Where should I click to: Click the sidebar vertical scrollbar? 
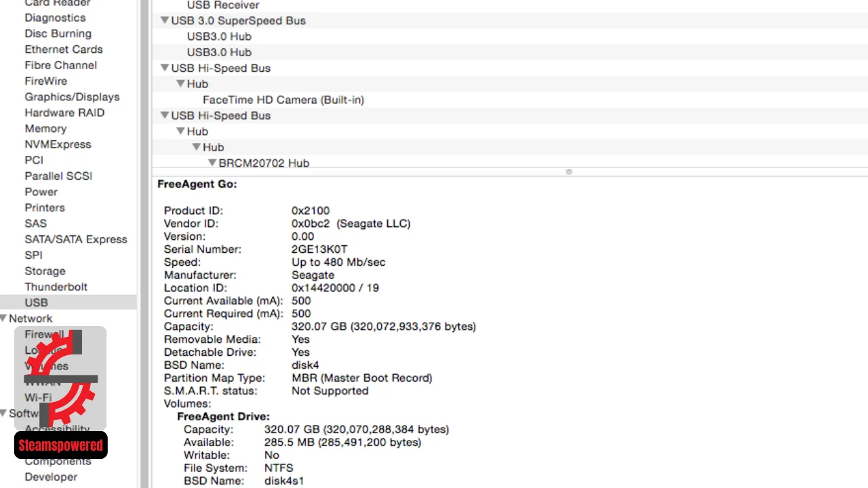(144, 244)
